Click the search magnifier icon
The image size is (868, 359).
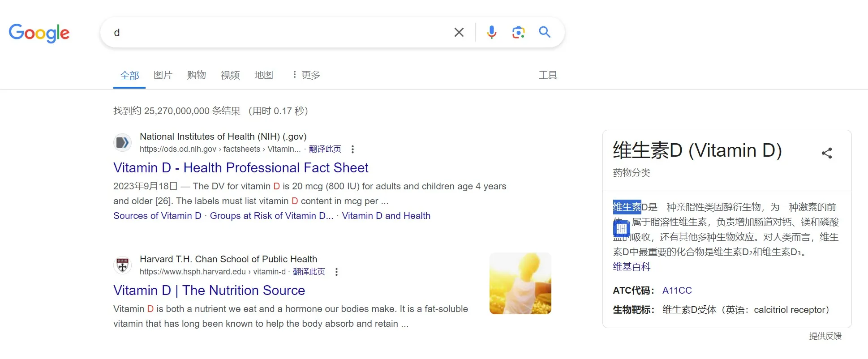click(545, 32)
